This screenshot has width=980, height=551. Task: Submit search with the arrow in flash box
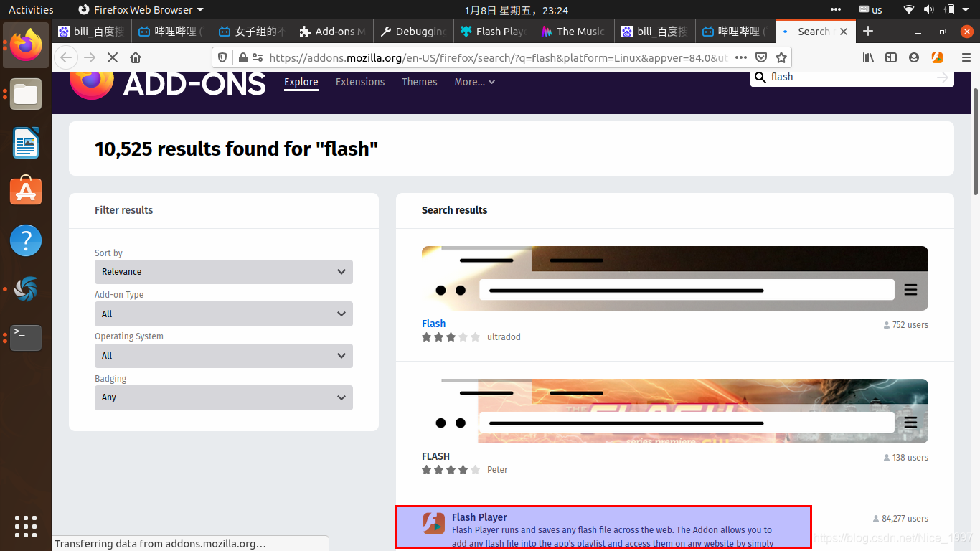coord(943,77)
